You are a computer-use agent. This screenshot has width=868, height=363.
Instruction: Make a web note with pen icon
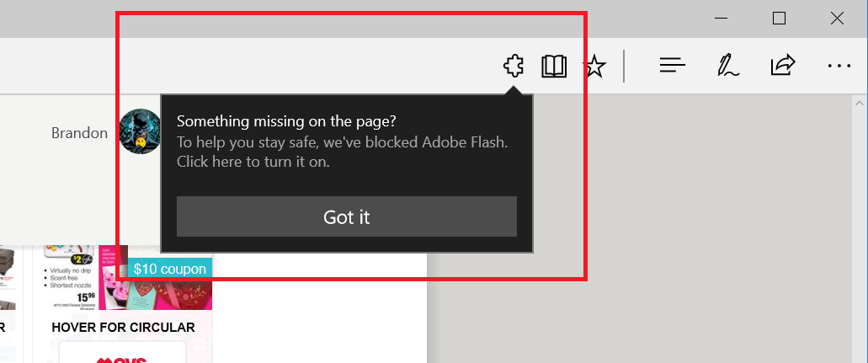(727, 66)
